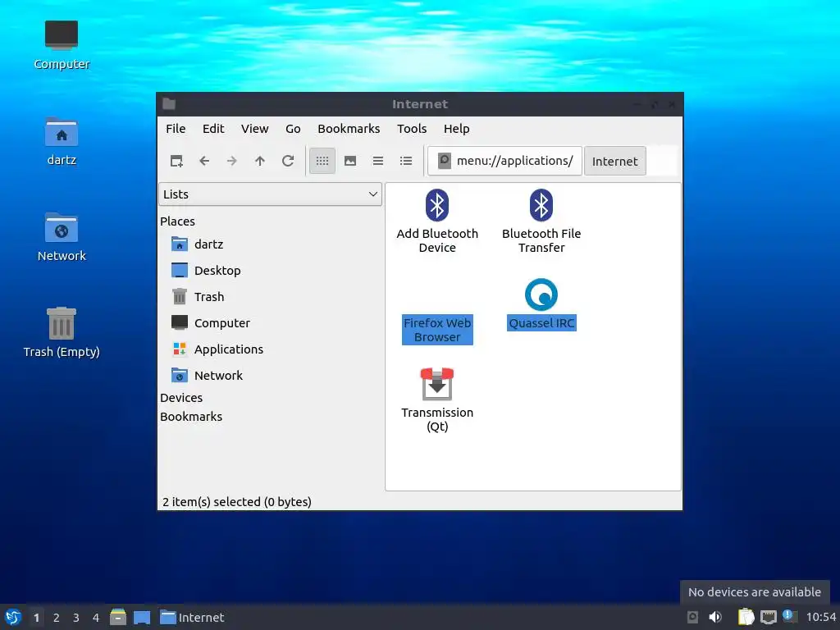Select the Network desktop icon
Viewport: 840px width, 630px height.
(x=62, y=237)
